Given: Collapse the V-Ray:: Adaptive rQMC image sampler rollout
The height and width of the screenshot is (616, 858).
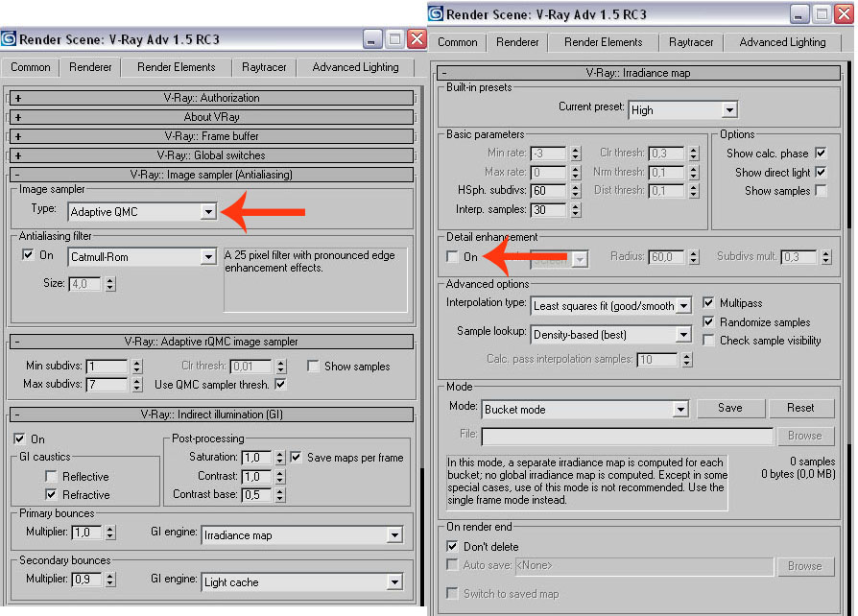Looking at the screenshot, I should pyautogui.click(x=211, y=342).
